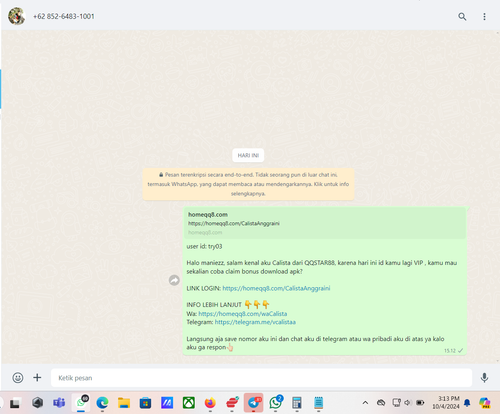Show hidden system tray icons
This screenshot has height=414, width=500.
tap(365, 403)
